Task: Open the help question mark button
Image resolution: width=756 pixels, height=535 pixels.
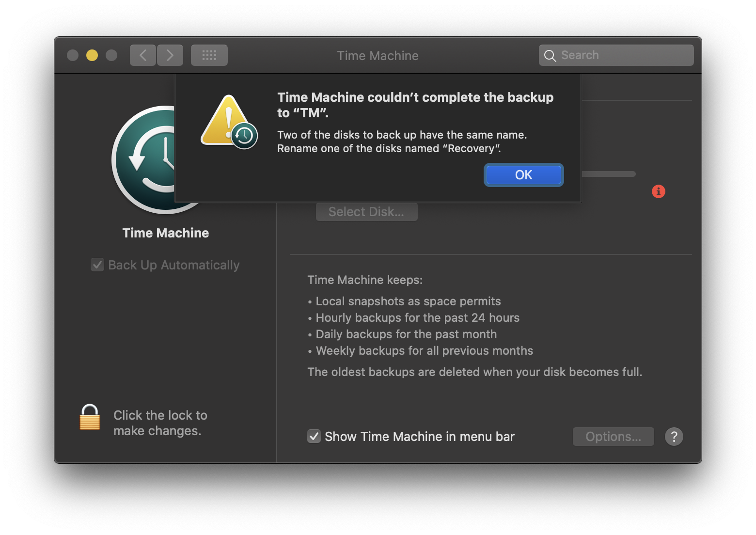Action: click(x=674, y=437)
